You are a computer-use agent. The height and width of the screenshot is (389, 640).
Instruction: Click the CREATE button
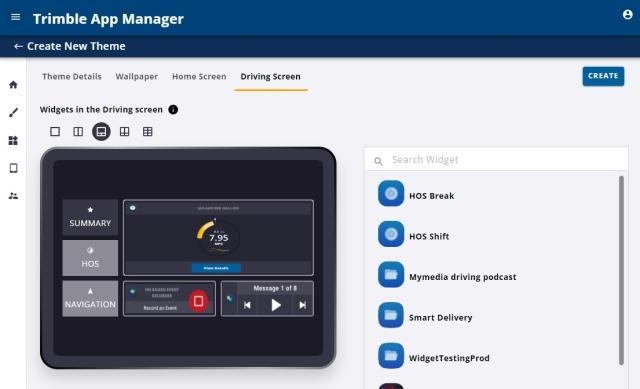(603, 76)
